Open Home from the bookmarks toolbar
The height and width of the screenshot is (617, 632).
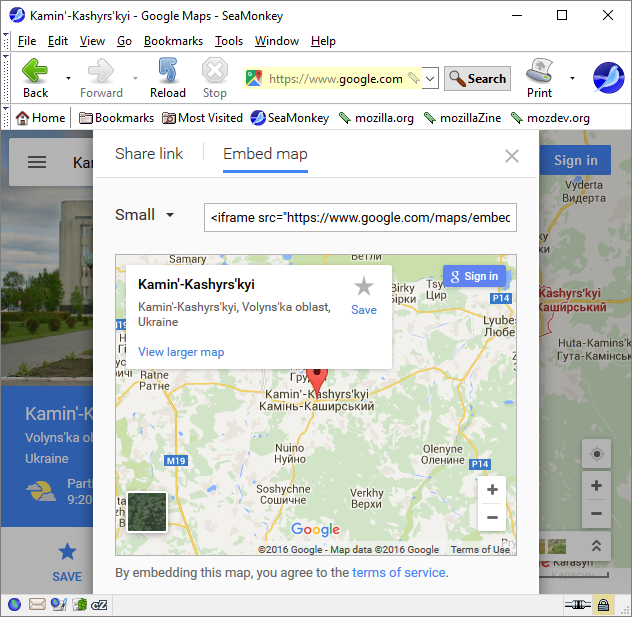point(40,118)
